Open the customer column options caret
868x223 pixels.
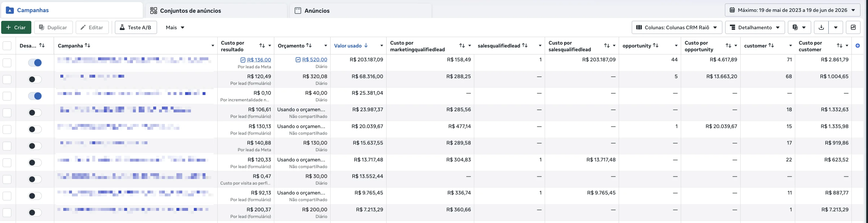tap(790, 46)
